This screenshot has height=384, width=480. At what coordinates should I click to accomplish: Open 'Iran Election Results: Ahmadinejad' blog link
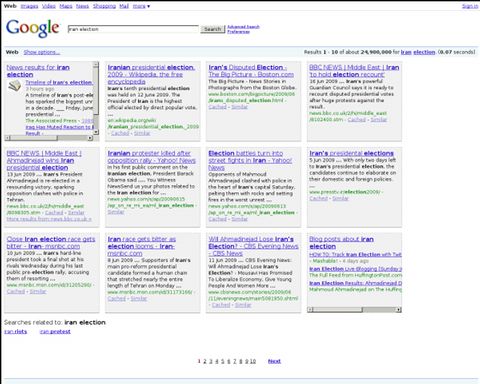tap(355, 283)
